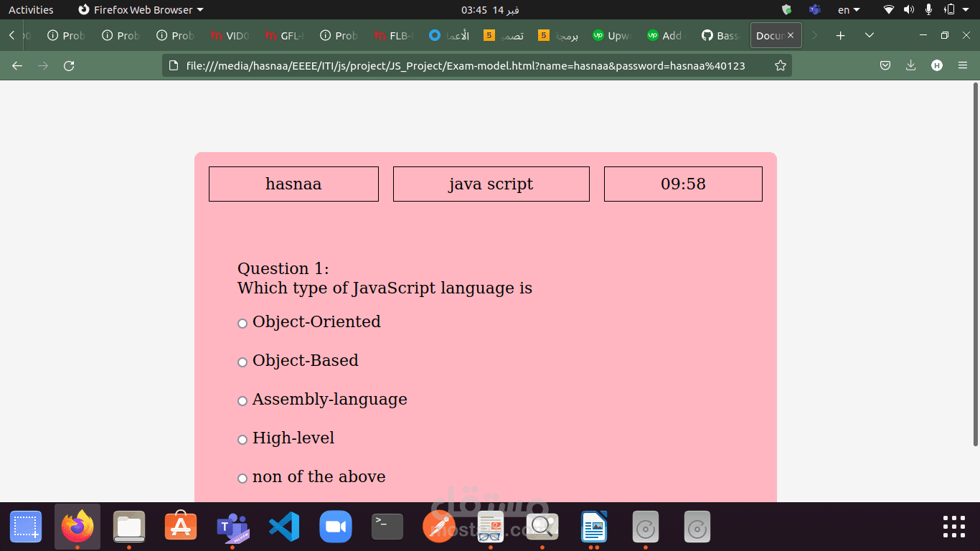Select the High-level answer option
The image size is (980, 551).
[242, 440]
